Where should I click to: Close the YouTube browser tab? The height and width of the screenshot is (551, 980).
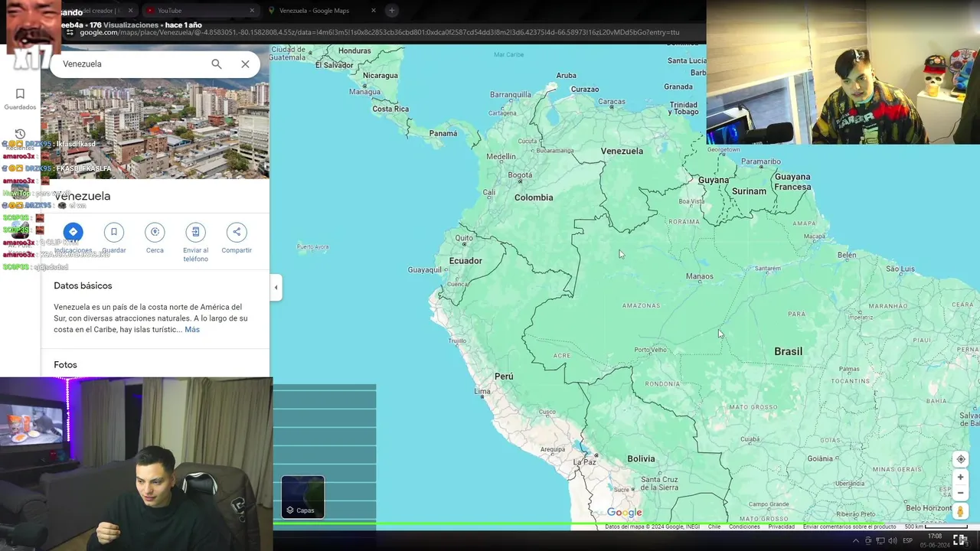click(252, 11)
